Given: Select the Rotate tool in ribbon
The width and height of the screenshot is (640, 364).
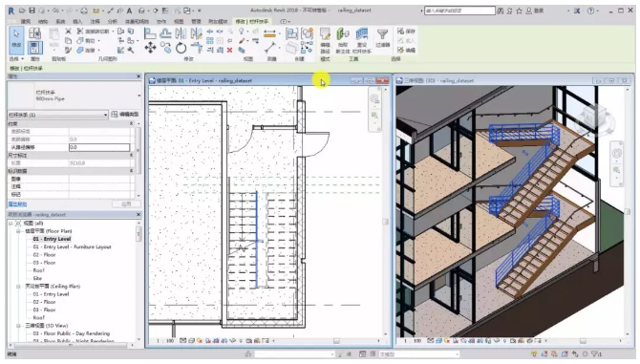Looking at the screenshot, I should coord(181,48).
